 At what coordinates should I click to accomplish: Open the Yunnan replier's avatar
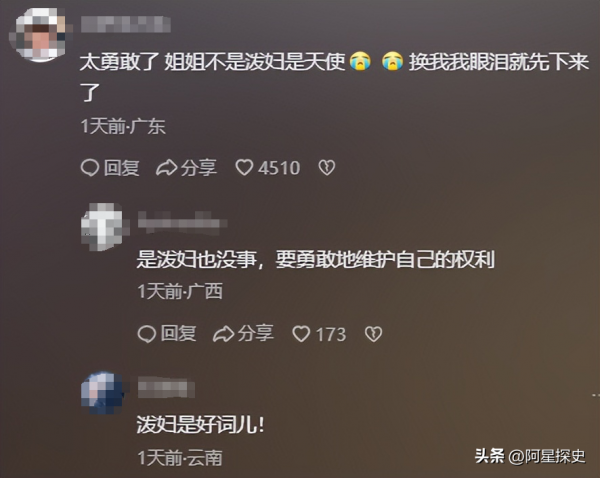pos(103,392)
